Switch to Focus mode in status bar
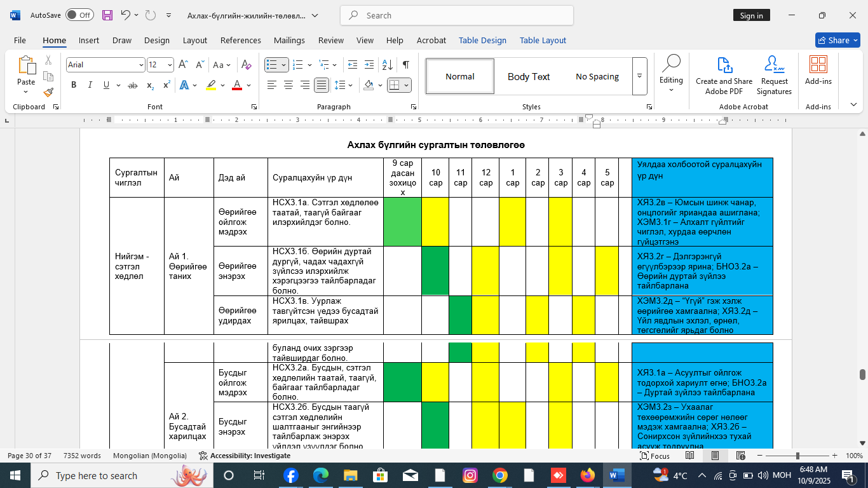Viewport: 868px width, 488px height. 654,456
